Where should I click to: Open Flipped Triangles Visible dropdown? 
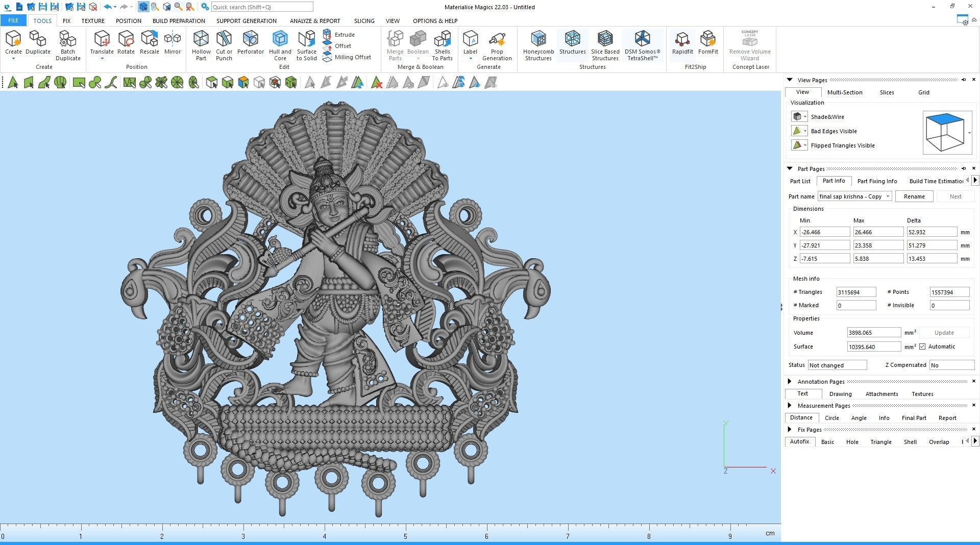pos(805,145)
